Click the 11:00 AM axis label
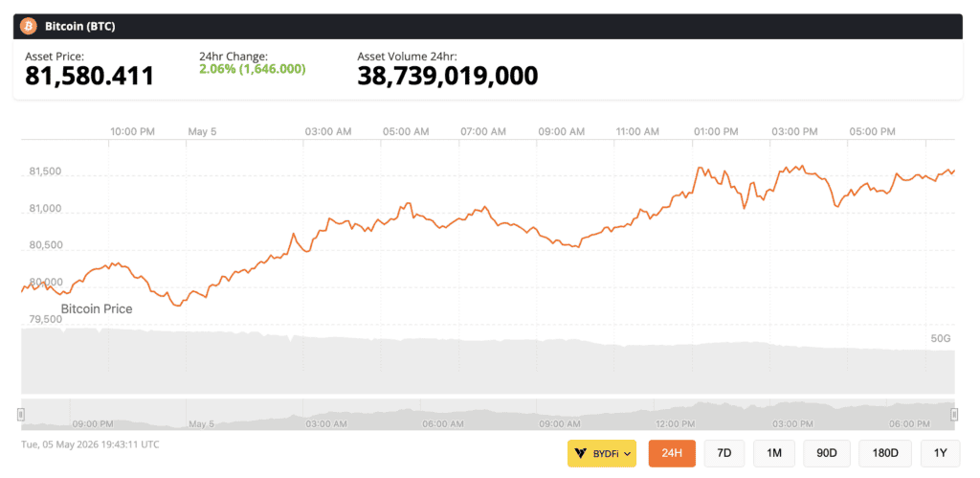The width and height of the screenshot is (980, 478). click(637, 131)
